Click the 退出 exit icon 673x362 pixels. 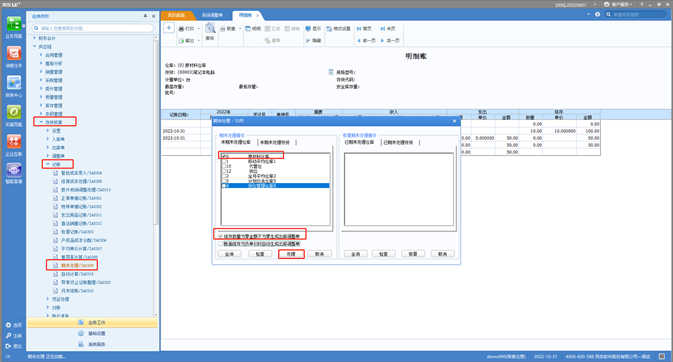click(x=8, y=346)
